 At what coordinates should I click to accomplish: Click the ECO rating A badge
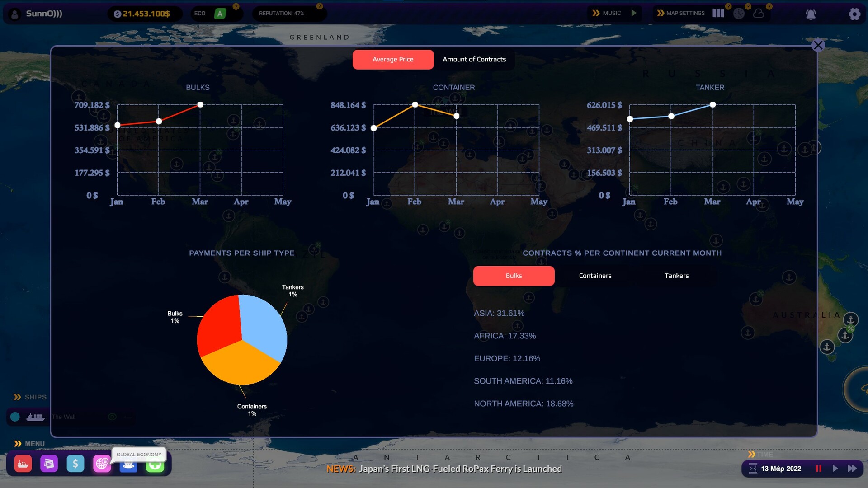pyautogui.click(x=220, y=13)
